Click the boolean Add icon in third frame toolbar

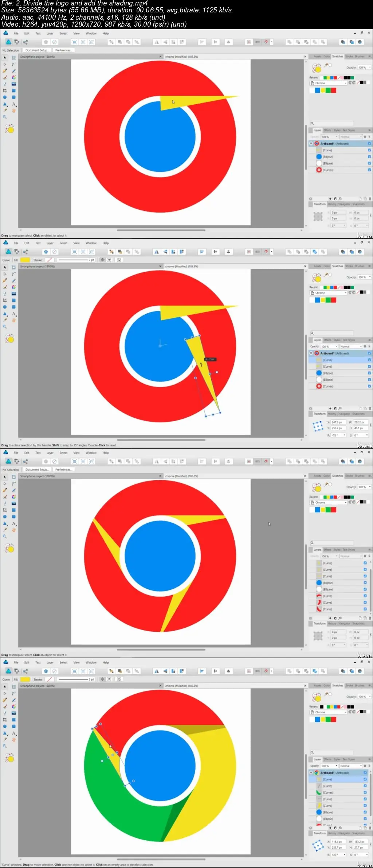pyautogui.click(x=289, y=461)
